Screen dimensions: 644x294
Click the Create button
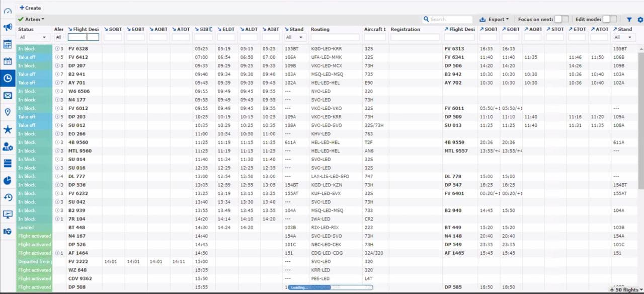pyautogui.click(x=30, y=8)
